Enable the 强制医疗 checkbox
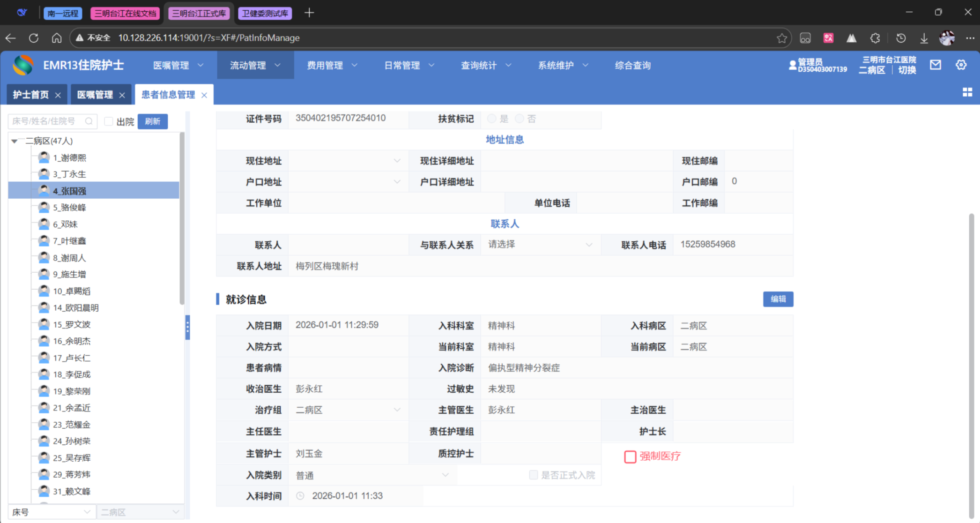The height and width of the screenshot is (523, 980). (x=630, y=456)
